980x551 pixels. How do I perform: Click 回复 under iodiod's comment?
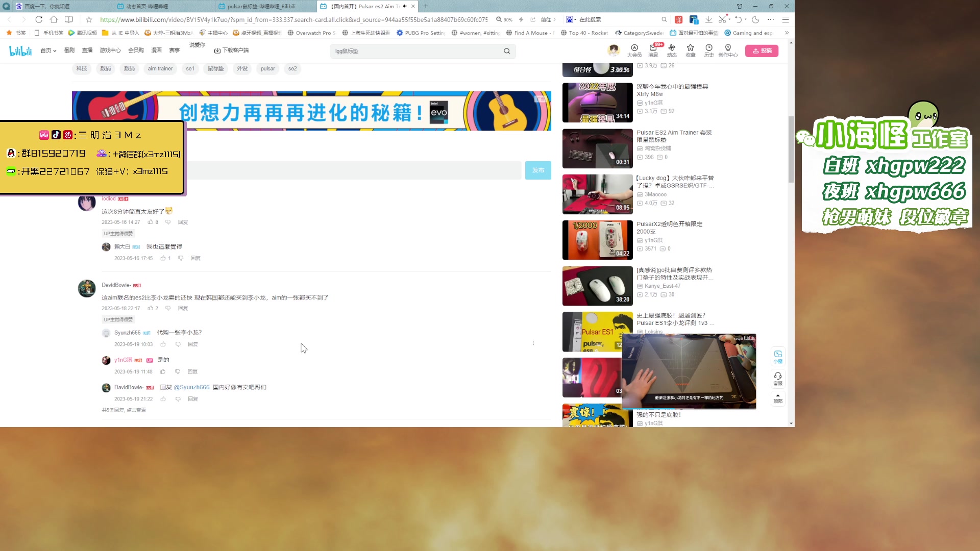183,222
